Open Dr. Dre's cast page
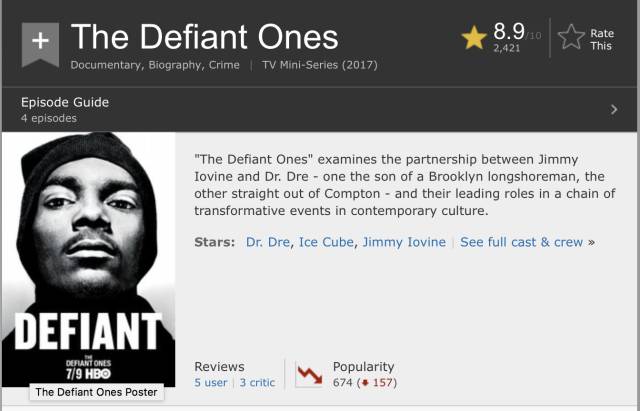The height and width of the screenshot is (411, 640). tap(268, 242)
